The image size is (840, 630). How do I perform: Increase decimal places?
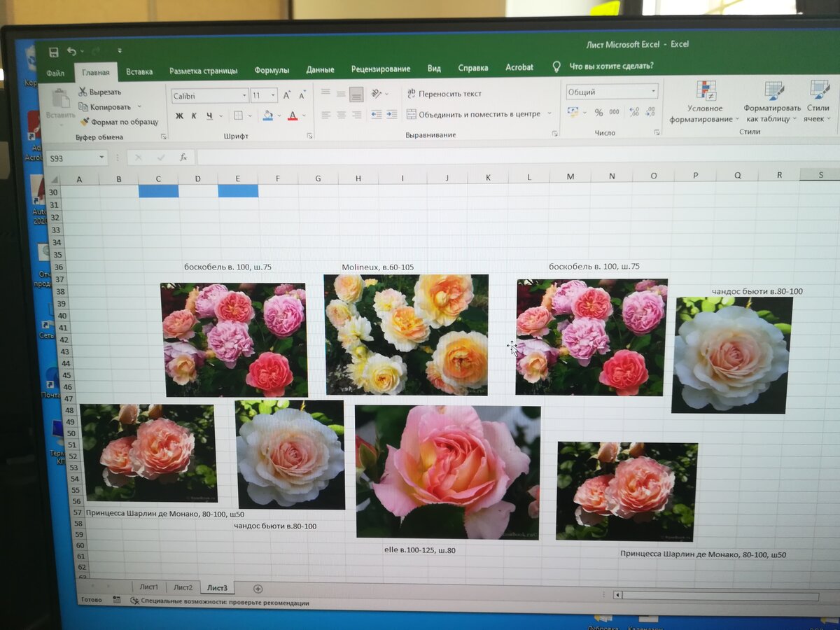click(x=634, y=112)
